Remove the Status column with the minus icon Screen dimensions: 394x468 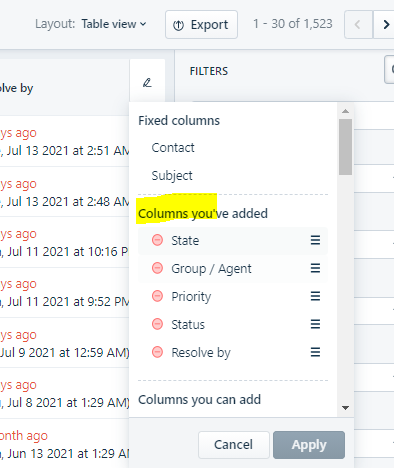(x=157, y=324)
